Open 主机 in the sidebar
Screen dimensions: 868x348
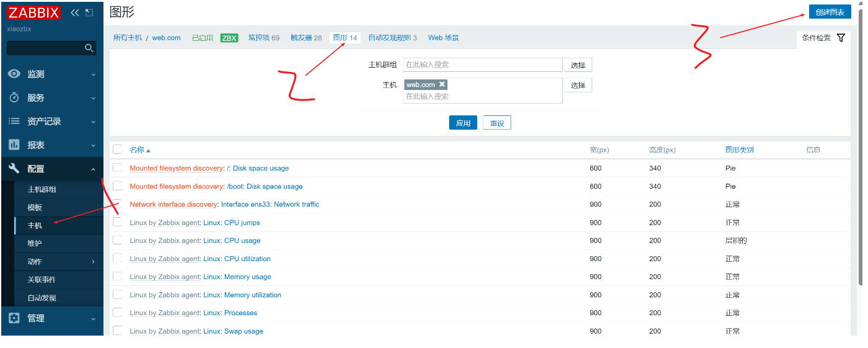pyautogui.click(x=35, y=225)
